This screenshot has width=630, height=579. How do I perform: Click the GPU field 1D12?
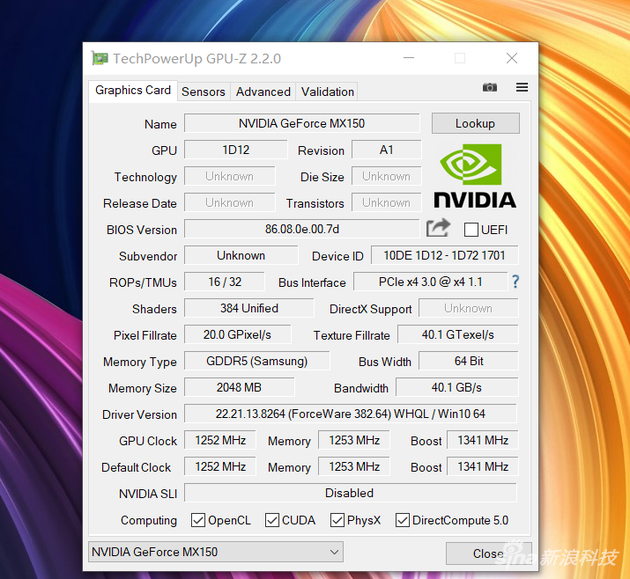(236, 149)
